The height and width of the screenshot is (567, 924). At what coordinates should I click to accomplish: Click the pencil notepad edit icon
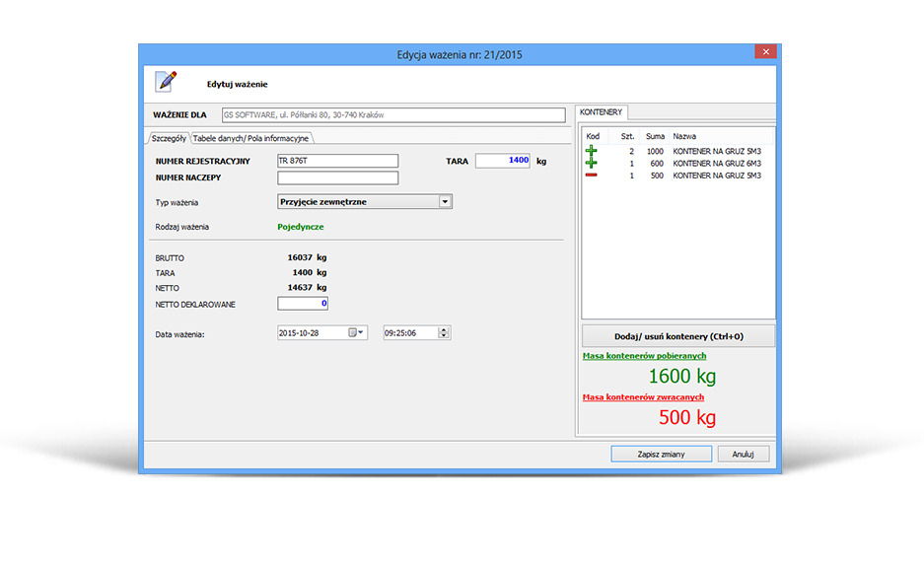[167, 82]
